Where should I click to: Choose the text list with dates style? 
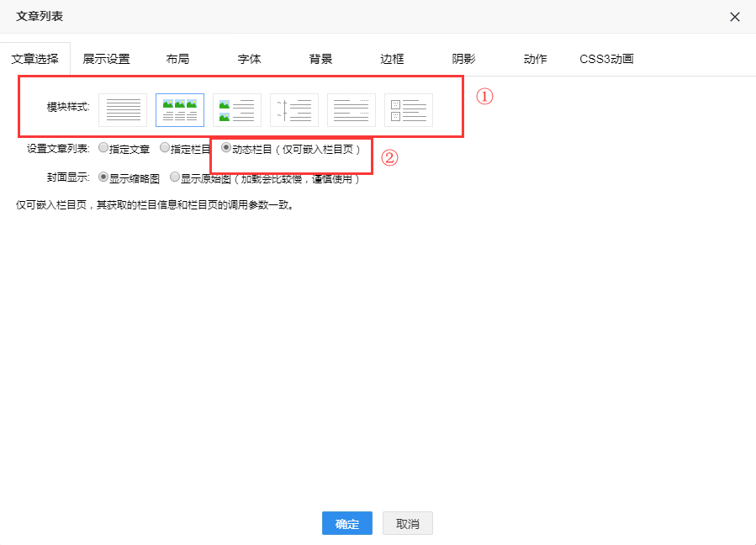pyautogui.click(x=352, y=110)
